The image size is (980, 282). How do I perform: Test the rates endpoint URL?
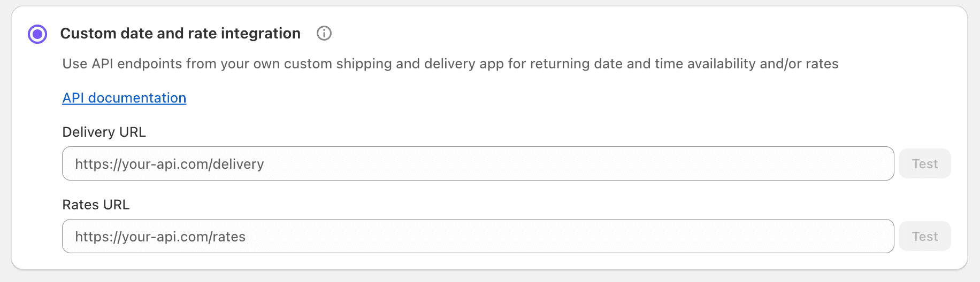click(x=924, y=236)
